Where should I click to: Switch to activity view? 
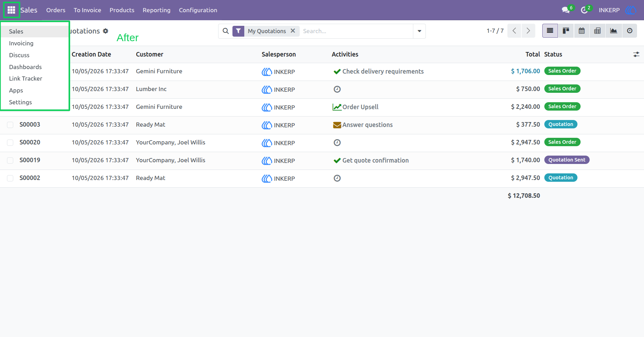click(x=630, y=31)
